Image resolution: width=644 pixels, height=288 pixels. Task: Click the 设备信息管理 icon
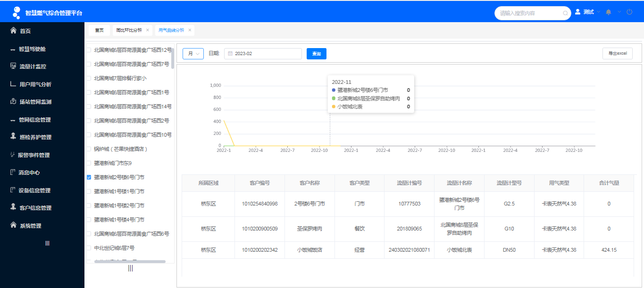click(x=13, y=190)
